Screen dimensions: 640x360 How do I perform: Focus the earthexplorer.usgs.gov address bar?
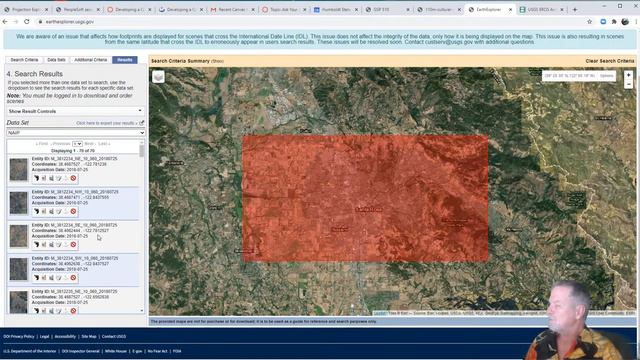click(310, 22)
